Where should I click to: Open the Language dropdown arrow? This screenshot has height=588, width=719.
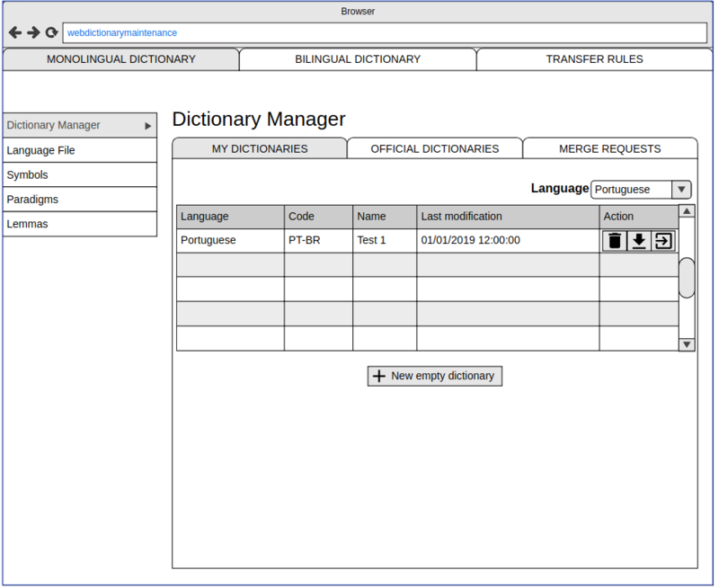[x=682, y=190]
